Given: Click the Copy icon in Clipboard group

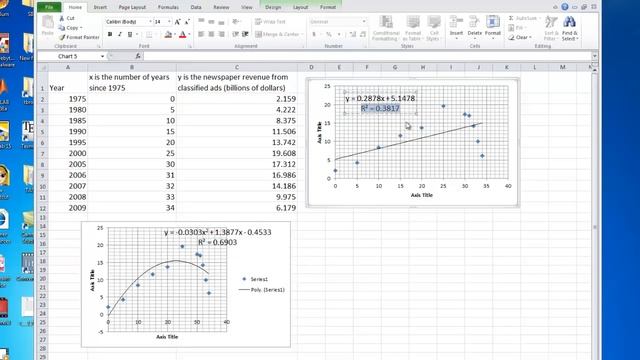Looking at the screenshot, I should [x=62, y=28].
